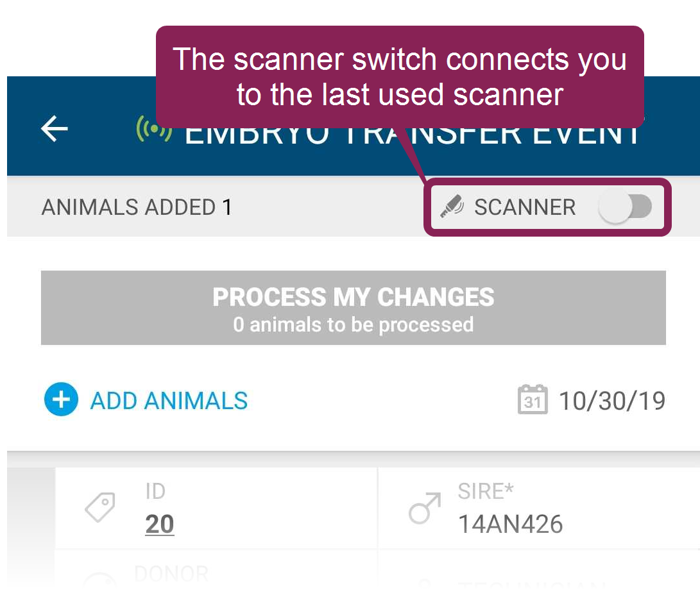Click the Sire* field label
Image resolution: width=700 pixels, height=597 pixels.
486,491
